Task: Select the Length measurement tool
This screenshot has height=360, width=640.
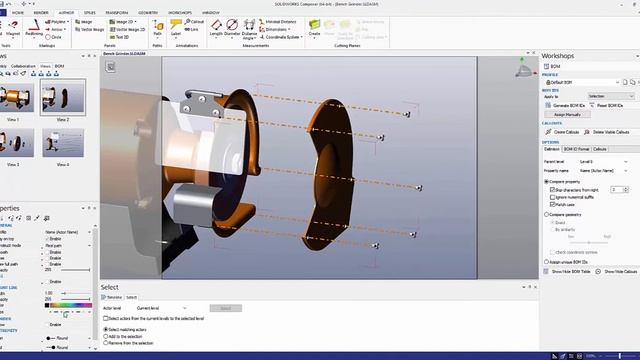Action: (216, 28)
